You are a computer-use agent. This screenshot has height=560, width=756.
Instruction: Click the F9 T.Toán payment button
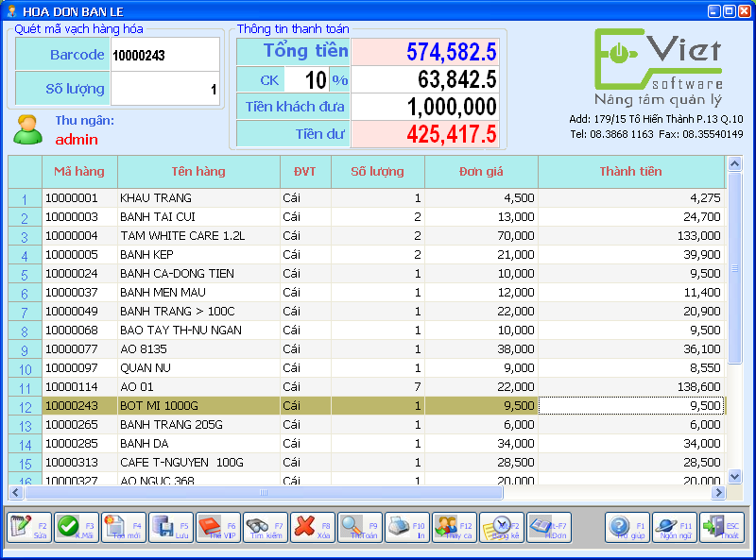(x=360, y=527)
